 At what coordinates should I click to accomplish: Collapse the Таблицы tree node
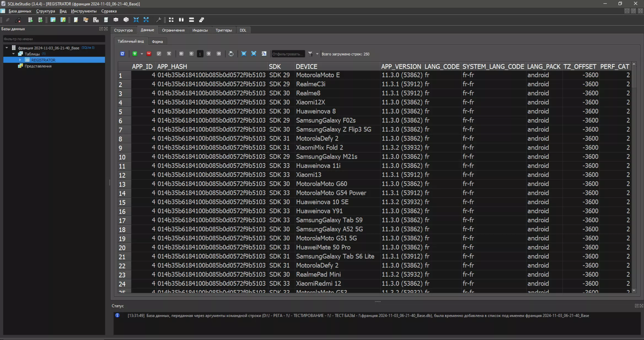(14, 54)
